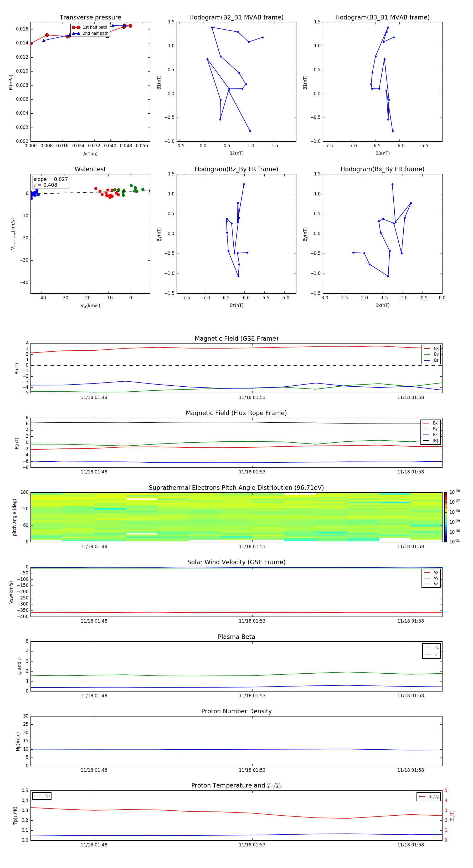
Task: Click the 'Solar Wind Velocity (GSE Frame)' title
Action: [x=236, y=562]
